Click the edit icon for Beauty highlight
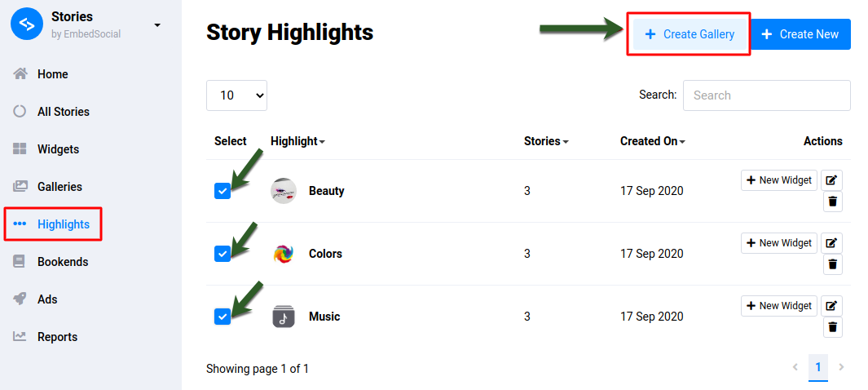 (831, 180)
